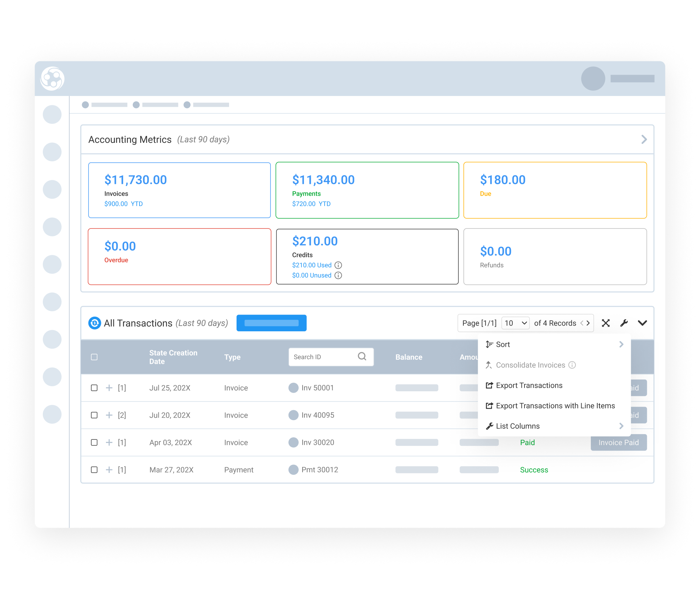
Task: Tick checkbox for the Inv 40095 row
Action: click(x=94, y=415)
